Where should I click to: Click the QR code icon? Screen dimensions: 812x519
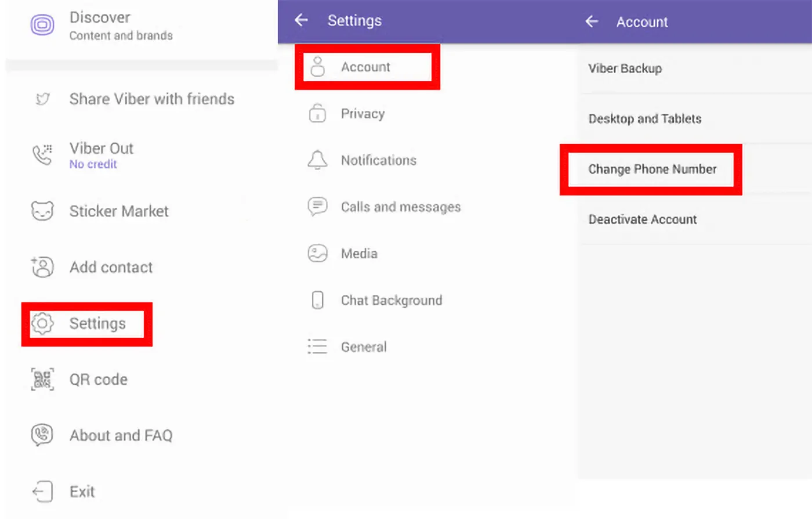[x=42, y=380]
